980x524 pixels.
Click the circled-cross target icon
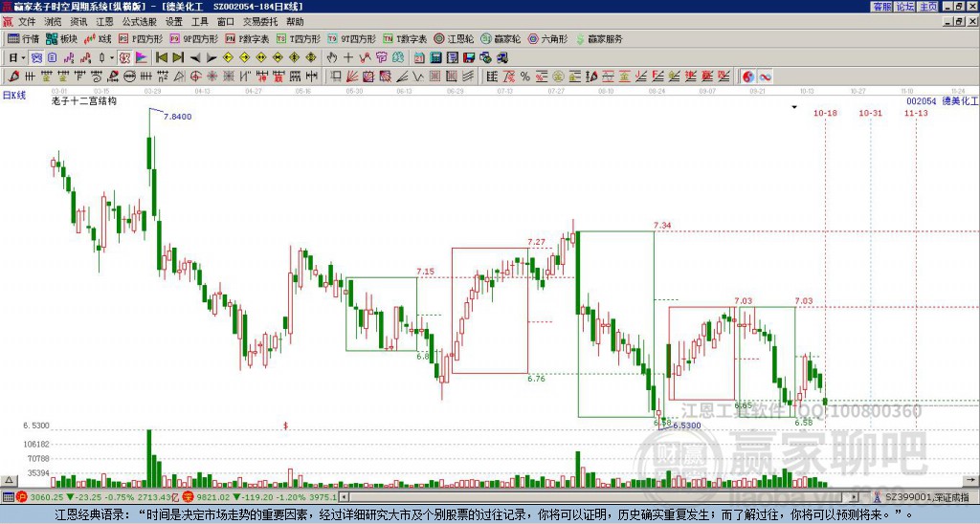pyautogui.click(x=195, y=76)
